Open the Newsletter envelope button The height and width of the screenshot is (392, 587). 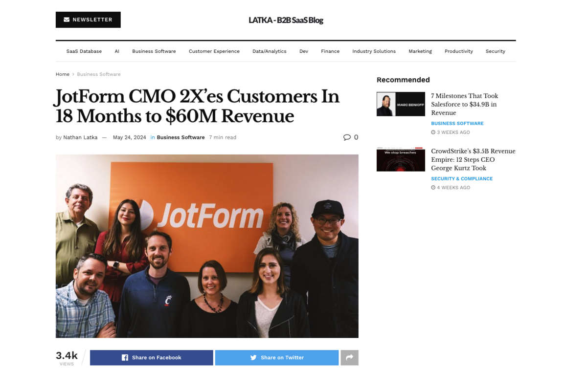(88, 20)
